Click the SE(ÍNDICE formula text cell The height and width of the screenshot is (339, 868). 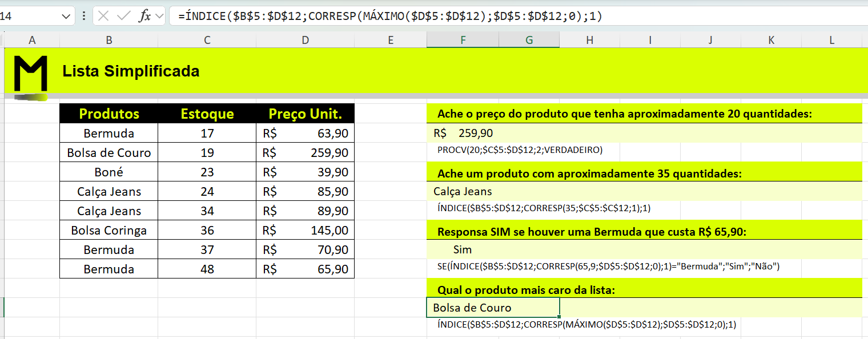click(x=609, y=267)
